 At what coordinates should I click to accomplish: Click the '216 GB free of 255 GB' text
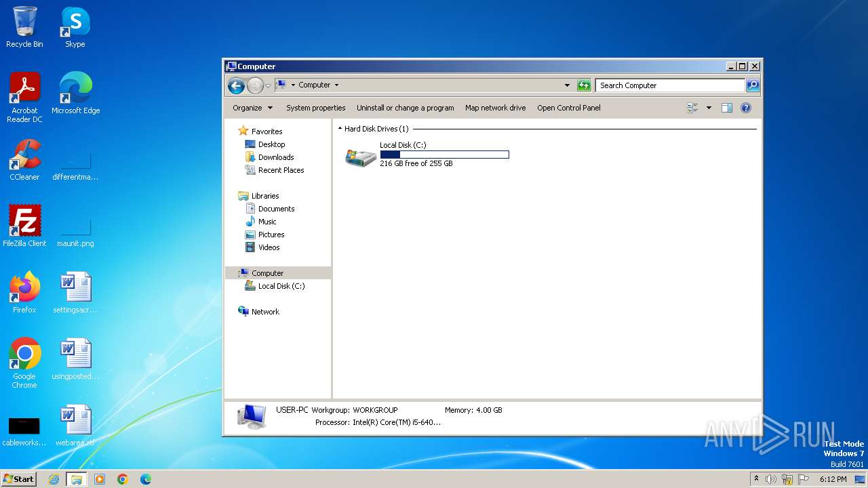[x=416, y=163]
